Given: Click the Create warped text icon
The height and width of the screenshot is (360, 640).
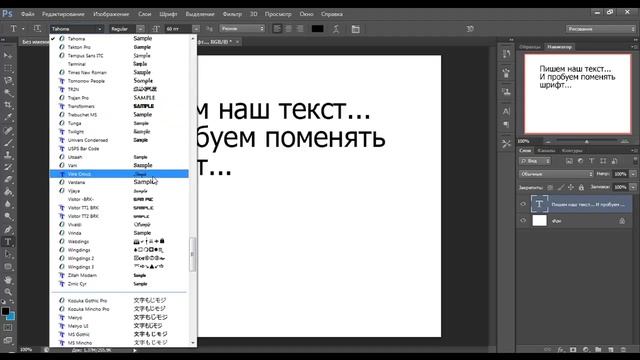Looking at the screenshot, I should tap(336, 29).
